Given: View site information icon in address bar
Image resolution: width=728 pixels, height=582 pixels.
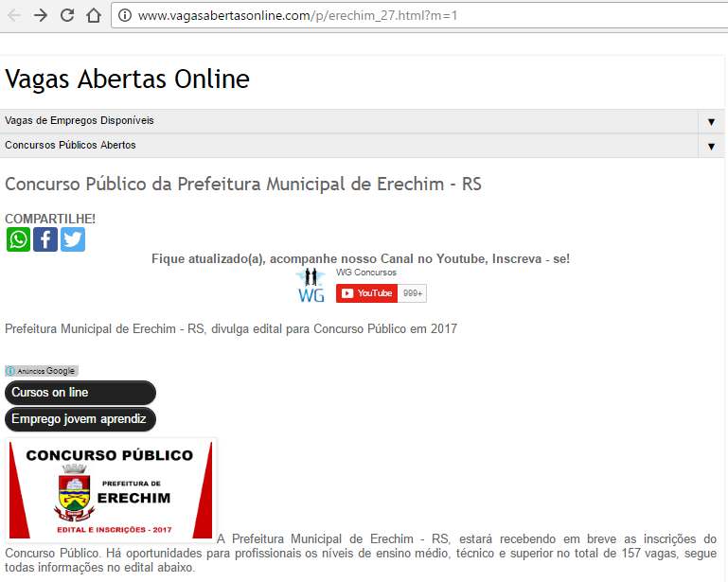Looking at the screenshot, I should [x=125, y=16].
